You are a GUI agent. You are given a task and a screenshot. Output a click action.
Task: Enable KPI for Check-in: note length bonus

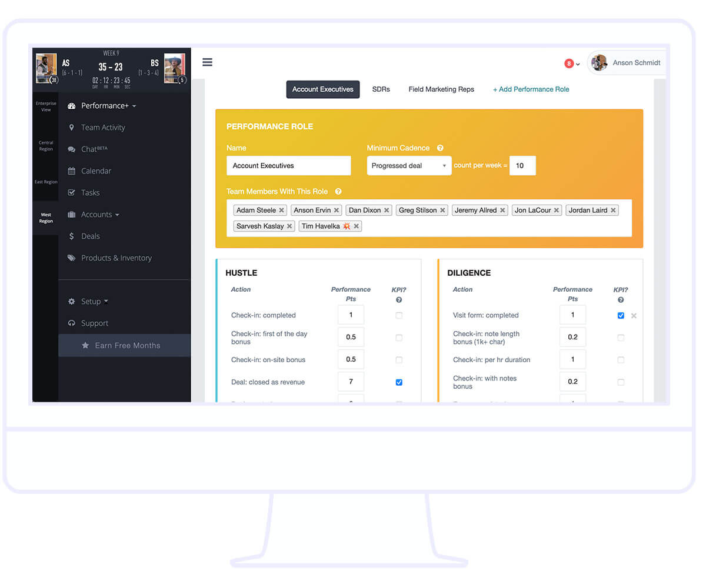pos(621,338)
